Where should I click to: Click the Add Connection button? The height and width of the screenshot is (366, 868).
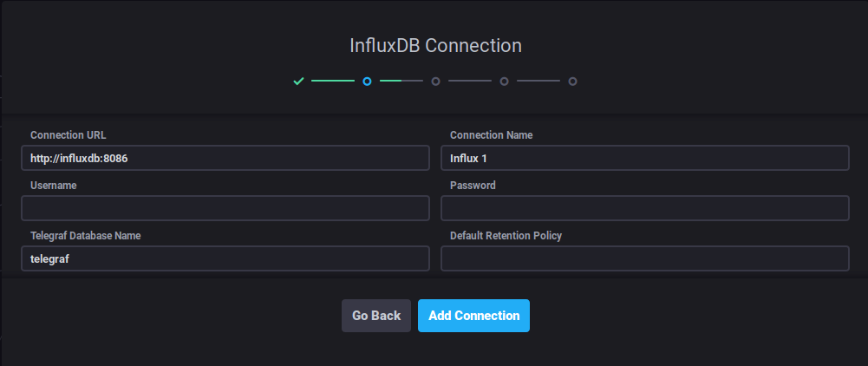(x=473, y=316)
